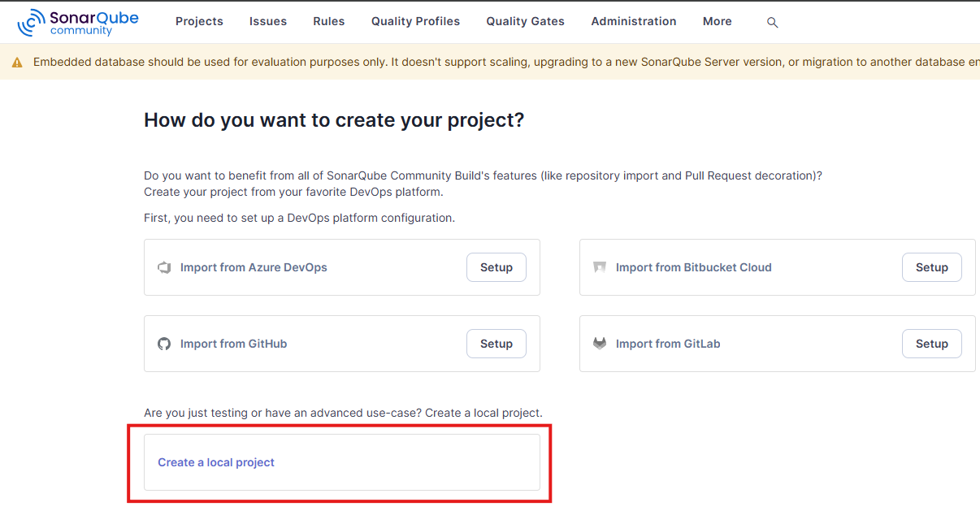The height and width of the screenshot is (524, 980).
Task: Click Setup for Bitbucket Cloud
Action: pyautogui.click(x=932, y=267)
